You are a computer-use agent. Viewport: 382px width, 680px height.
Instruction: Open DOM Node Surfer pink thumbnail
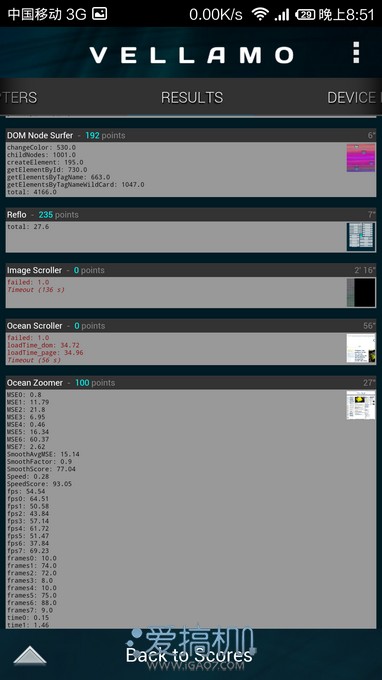(x=361, y=158)
